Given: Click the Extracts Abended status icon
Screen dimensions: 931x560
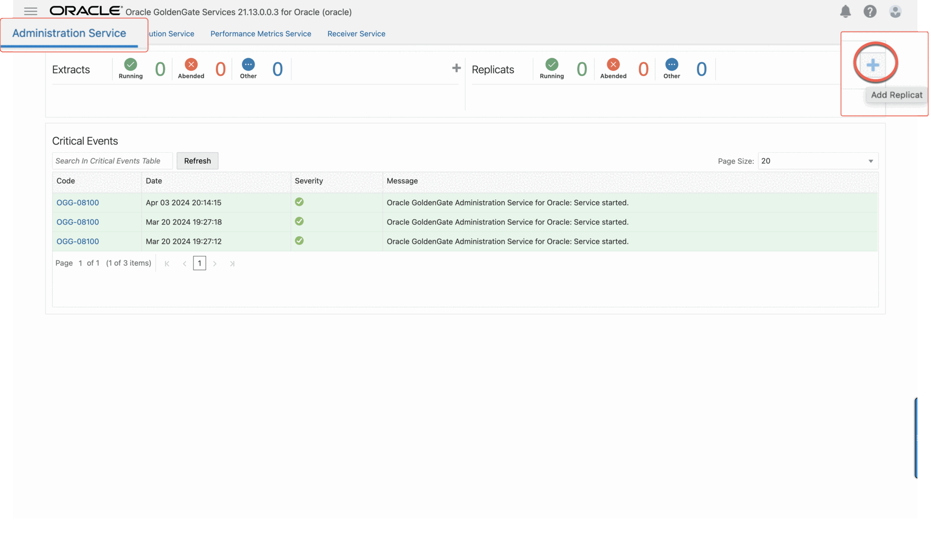Looking at the screenshot, I should pyautogui.click(x=191, y=64).
